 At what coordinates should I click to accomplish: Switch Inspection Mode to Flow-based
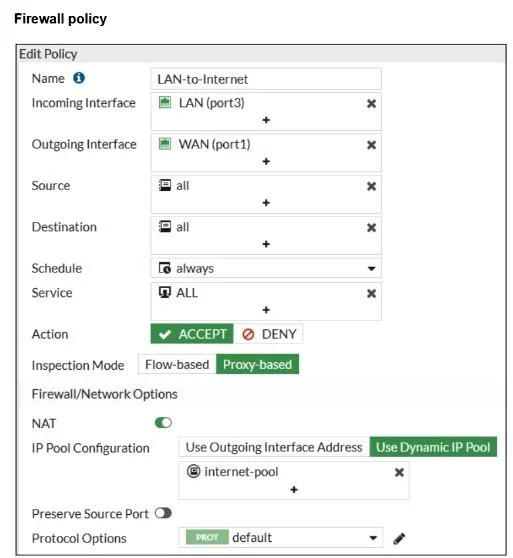(177, 364)
